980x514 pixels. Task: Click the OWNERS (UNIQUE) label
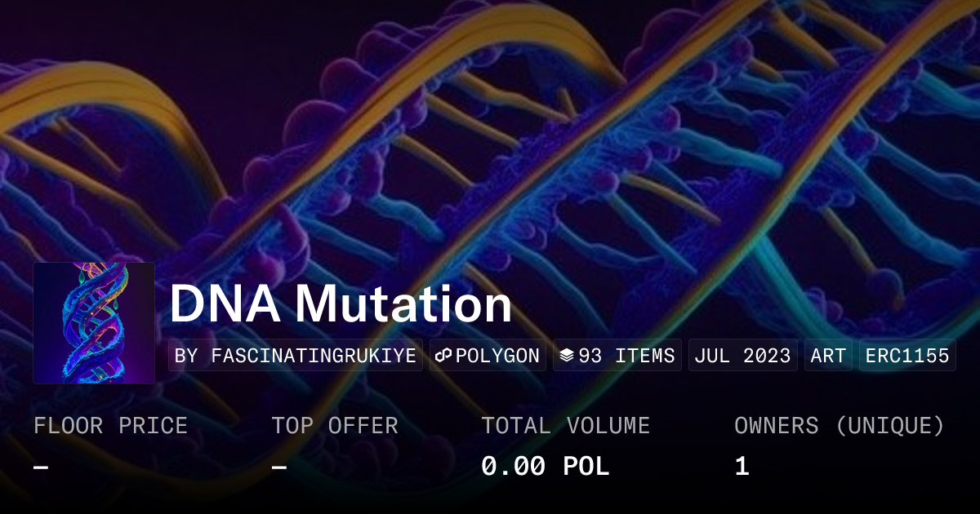coord(840,426)
